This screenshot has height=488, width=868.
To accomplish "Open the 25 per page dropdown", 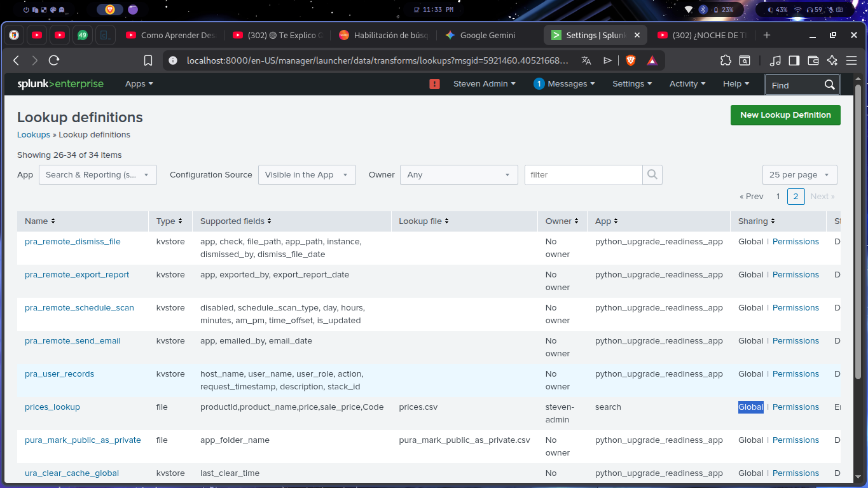I will (799, 174).
